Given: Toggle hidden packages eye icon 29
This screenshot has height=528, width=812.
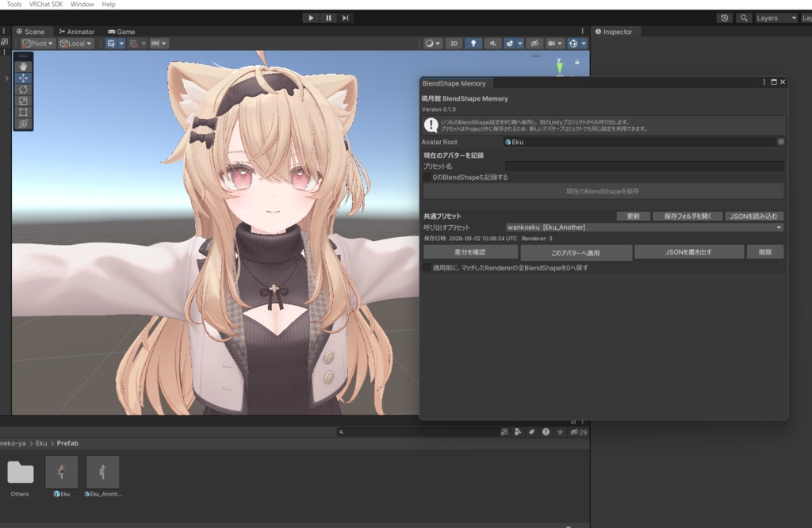Looking at the screenshot, I should click(x=578, y=432).
